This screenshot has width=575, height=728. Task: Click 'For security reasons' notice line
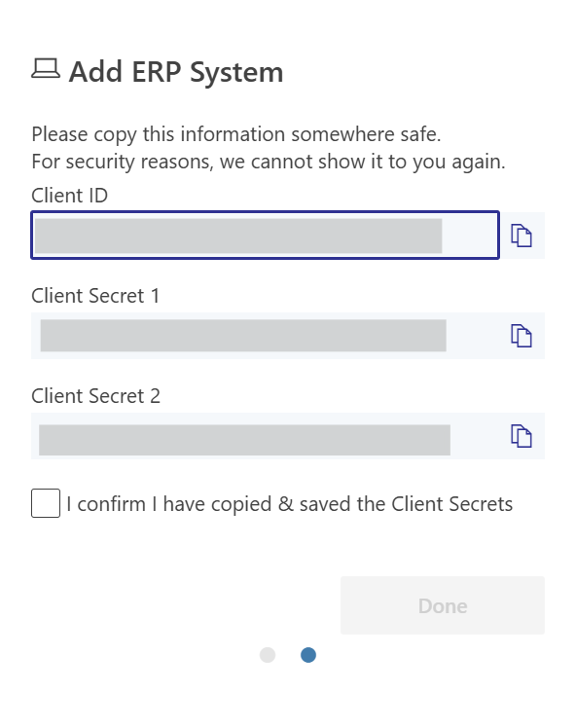click(x=269, y=162)
